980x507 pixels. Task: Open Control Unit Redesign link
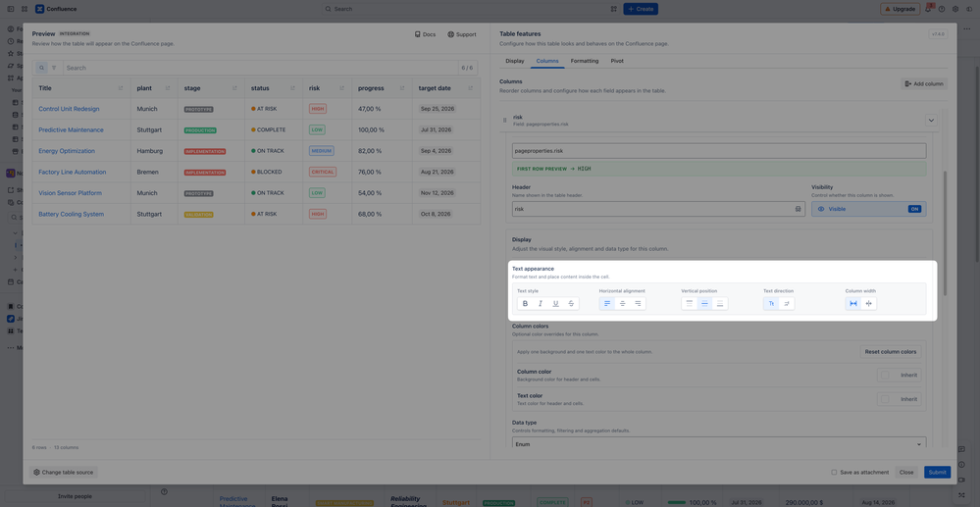pos(69,109)
